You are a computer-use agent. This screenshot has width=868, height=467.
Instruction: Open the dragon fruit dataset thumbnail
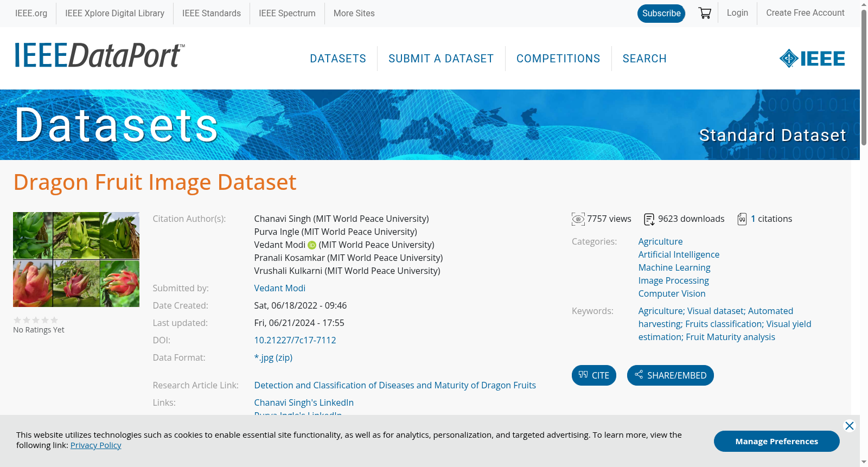click(76, 259)
